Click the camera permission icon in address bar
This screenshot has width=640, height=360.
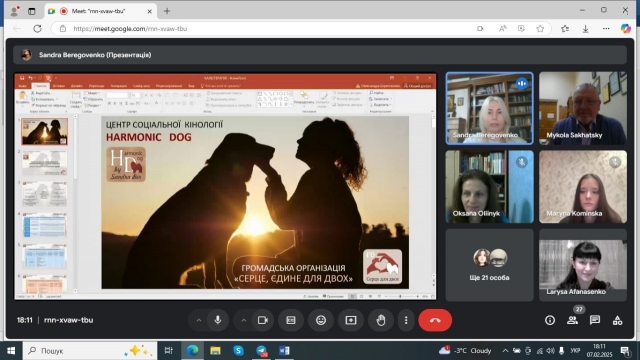click(x=480, y=29)
